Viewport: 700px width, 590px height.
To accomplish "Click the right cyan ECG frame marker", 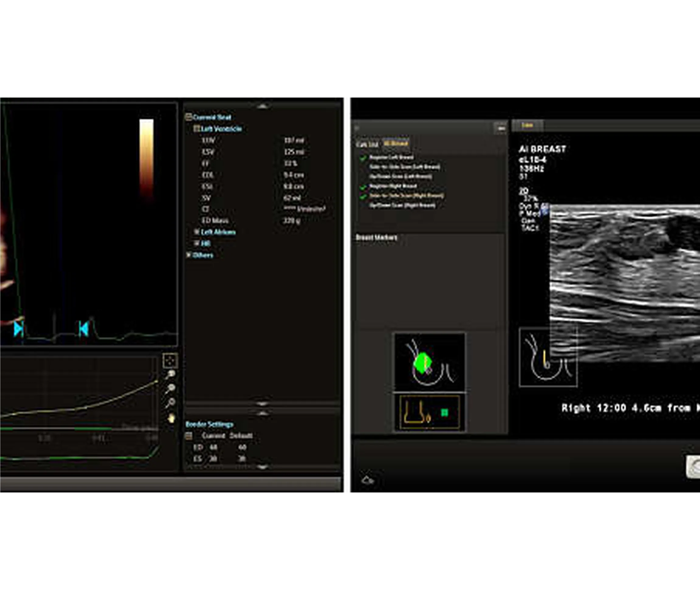I will [84, 329].
